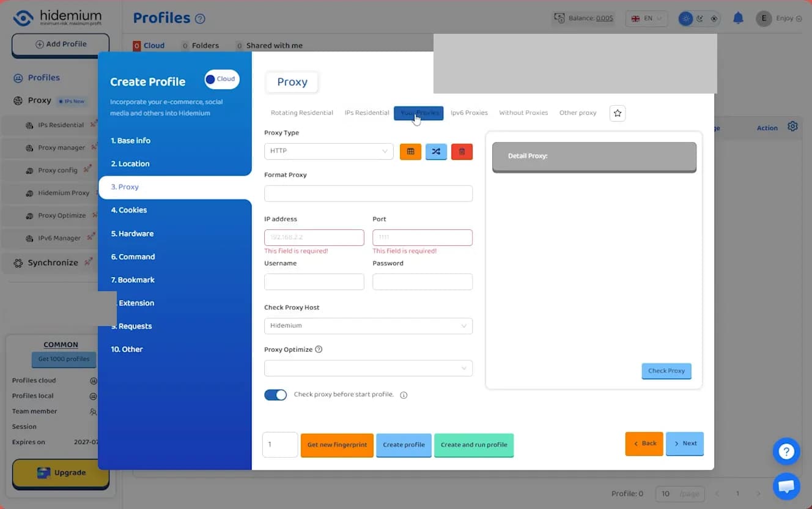Switch to dark theme moon icon
Screen dimensions: 812x509
pyautogui.click(x=700, y=18)
